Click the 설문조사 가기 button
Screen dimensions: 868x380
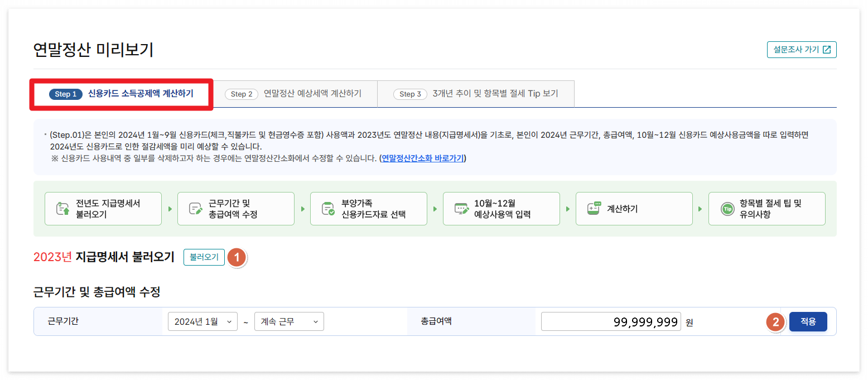[802, 49]
